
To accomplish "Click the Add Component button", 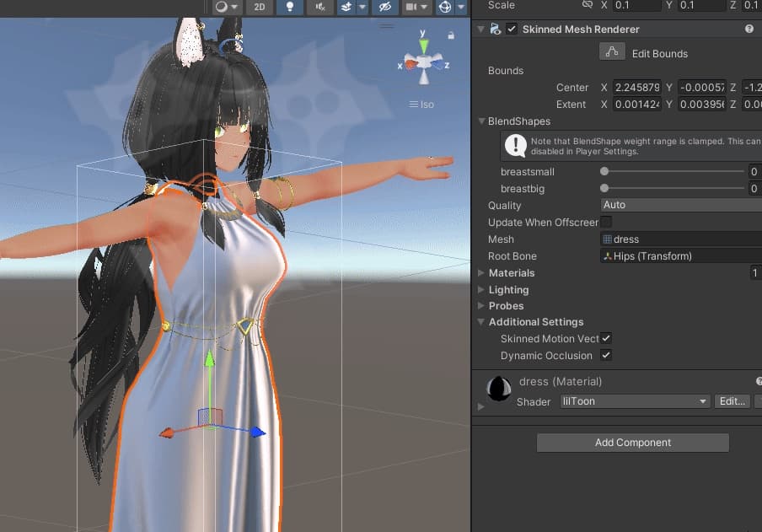I will coord(633,443).
